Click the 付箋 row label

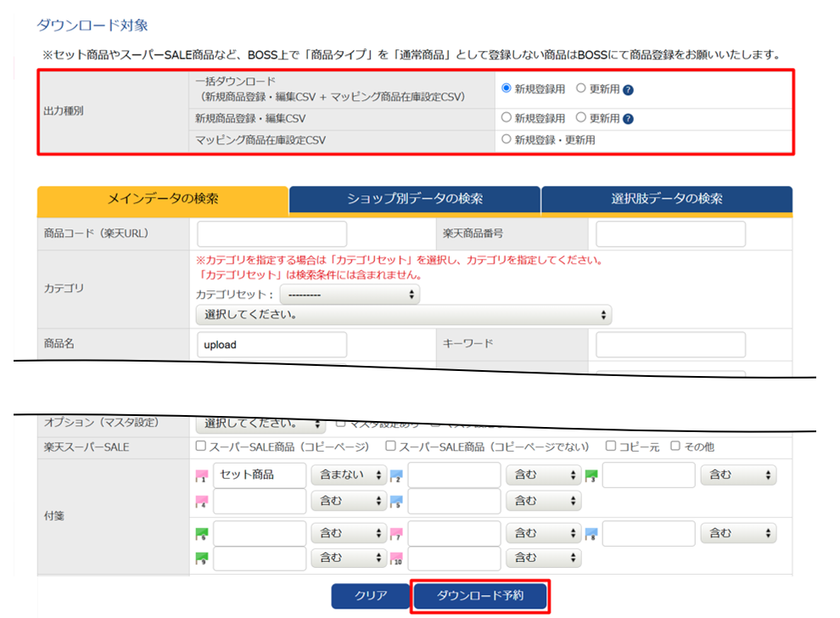pos(54,516)
